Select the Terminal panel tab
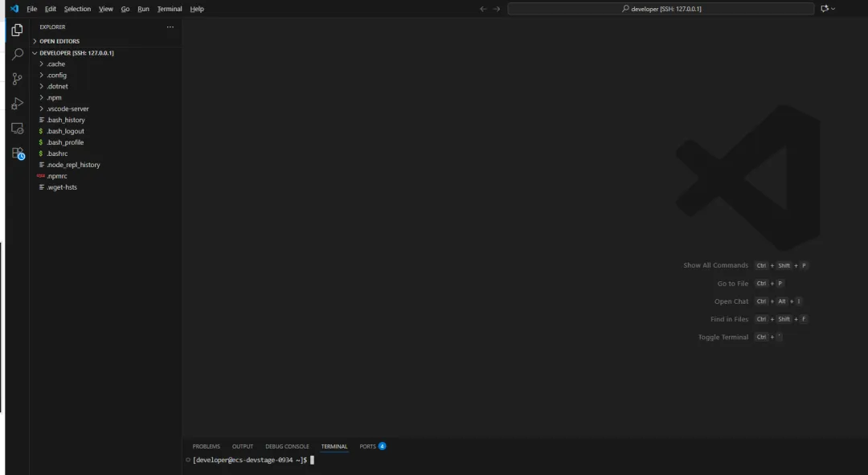Screen dimensions: 868x475 (334, 446)
